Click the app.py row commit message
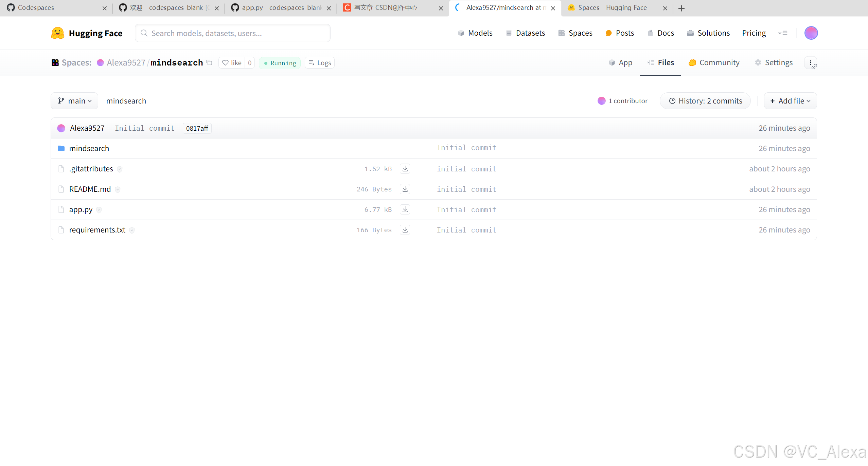868x466 pixels. pyautogui.click(x=466, y=209)
